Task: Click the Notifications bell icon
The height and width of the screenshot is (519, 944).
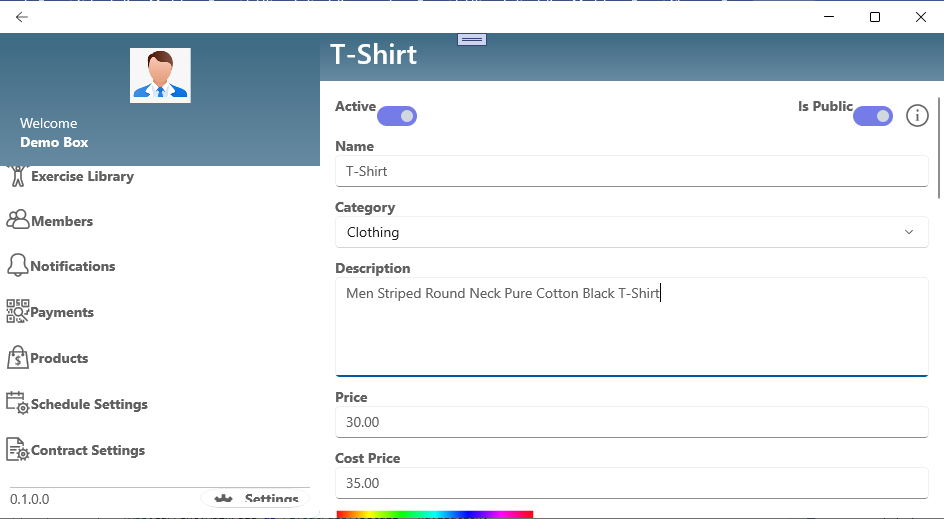Action: pyautogui.click(x=17, y=266)
